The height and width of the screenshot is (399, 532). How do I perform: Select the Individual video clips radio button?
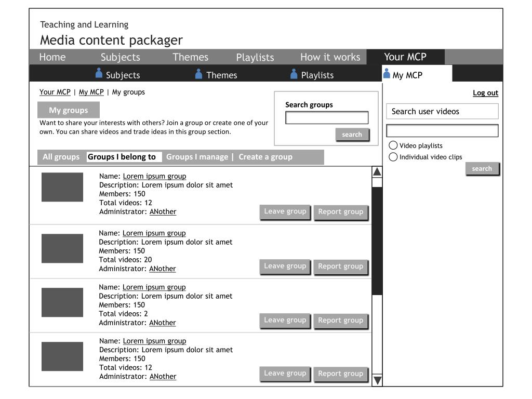coord(393,157)
